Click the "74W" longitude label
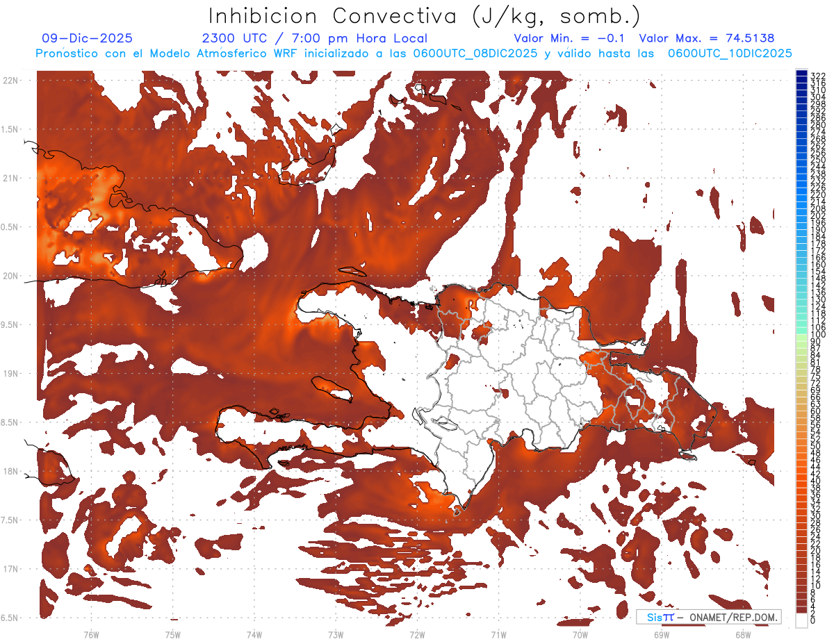 254,634
